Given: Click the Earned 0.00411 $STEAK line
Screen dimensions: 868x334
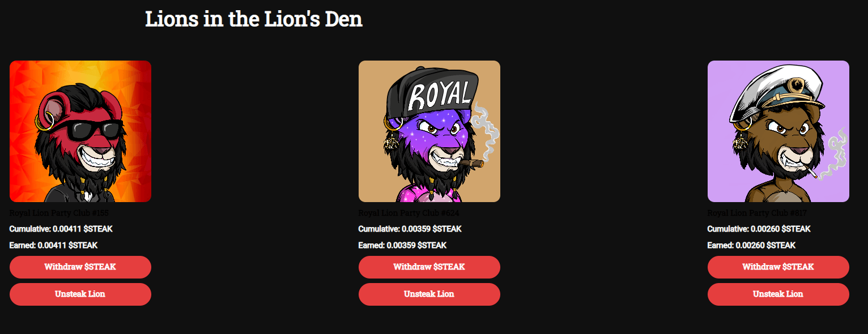Looking at the screenshot, I should coord(54,246).
